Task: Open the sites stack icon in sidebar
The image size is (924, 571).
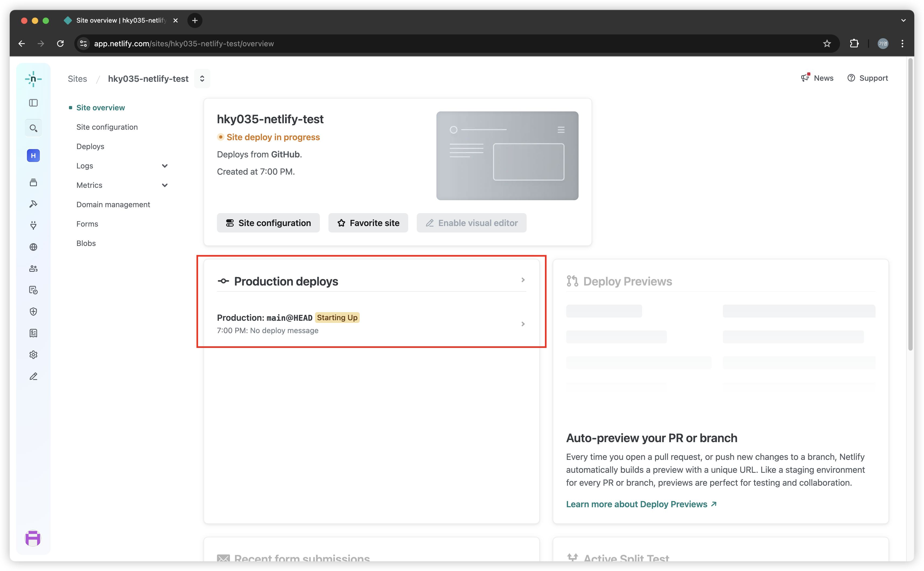Action: click(x=33, y=183)
